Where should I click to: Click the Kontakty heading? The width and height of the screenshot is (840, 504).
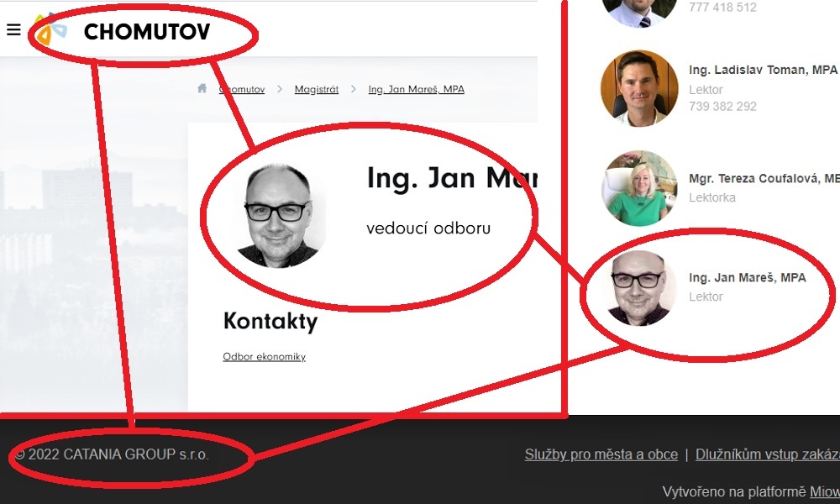point(270,322)
